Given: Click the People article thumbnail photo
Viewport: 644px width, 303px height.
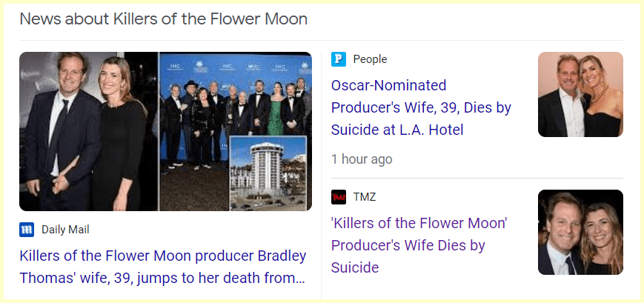Looking at the screenshot, I should [580, 94].
